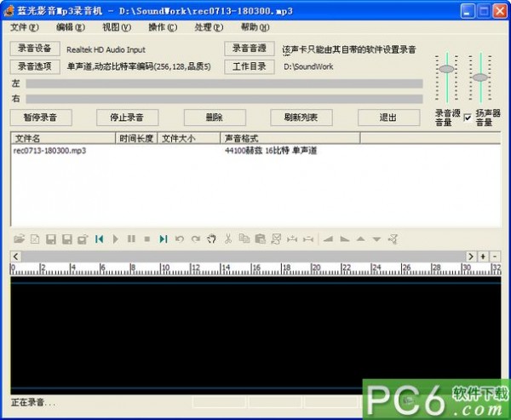Screen dimensions: 511x420
Task: Click the scissors cut icon
Action: (x=227, y=239)
